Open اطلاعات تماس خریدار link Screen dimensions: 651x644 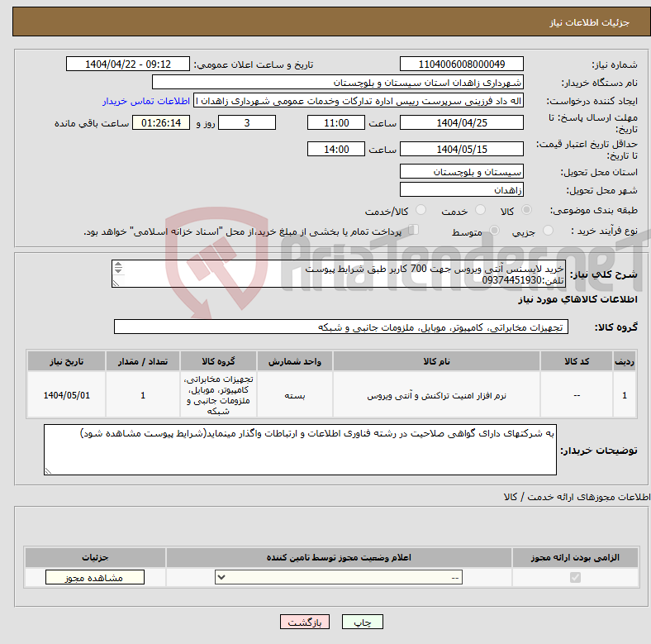[x=146, y=101]
